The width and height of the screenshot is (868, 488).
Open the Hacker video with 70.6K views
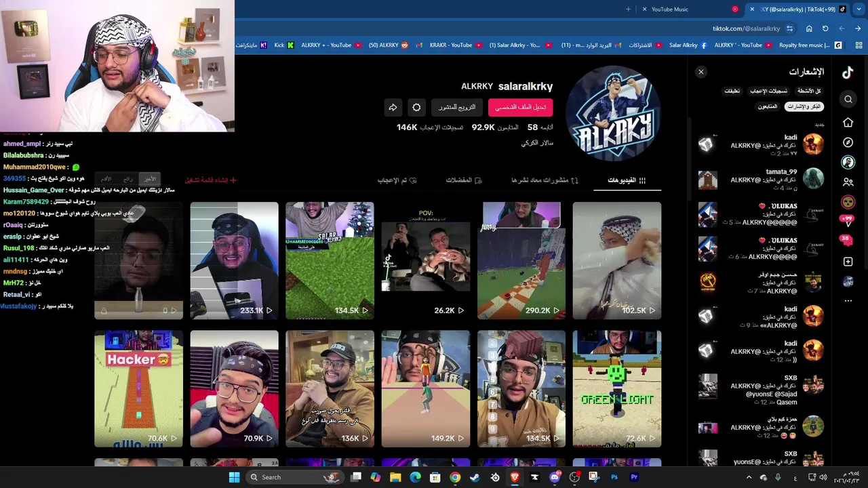138,389
